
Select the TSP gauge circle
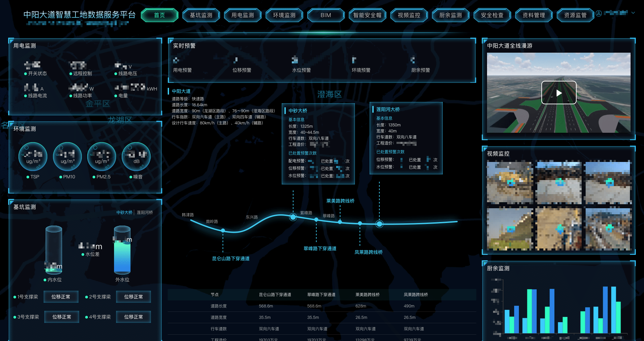click(x=33, y=157)
